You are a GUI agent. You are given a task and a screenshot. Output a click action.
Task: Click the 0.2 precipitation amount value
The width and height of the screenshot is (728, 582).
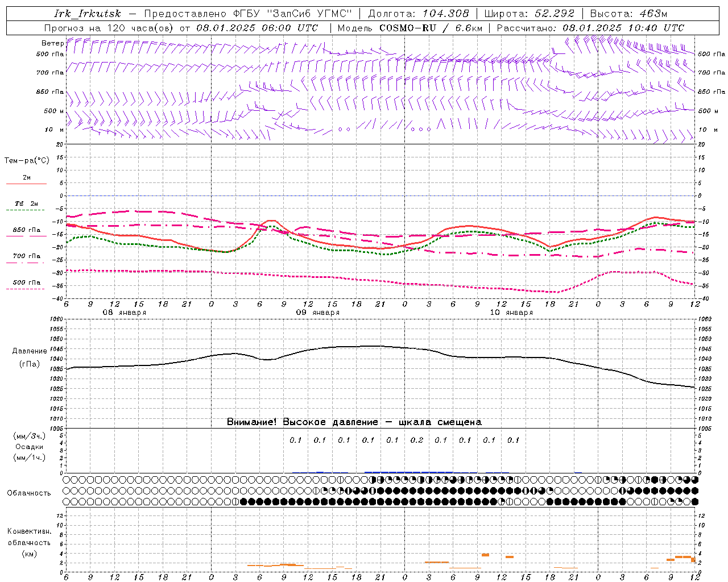[417, 440]
